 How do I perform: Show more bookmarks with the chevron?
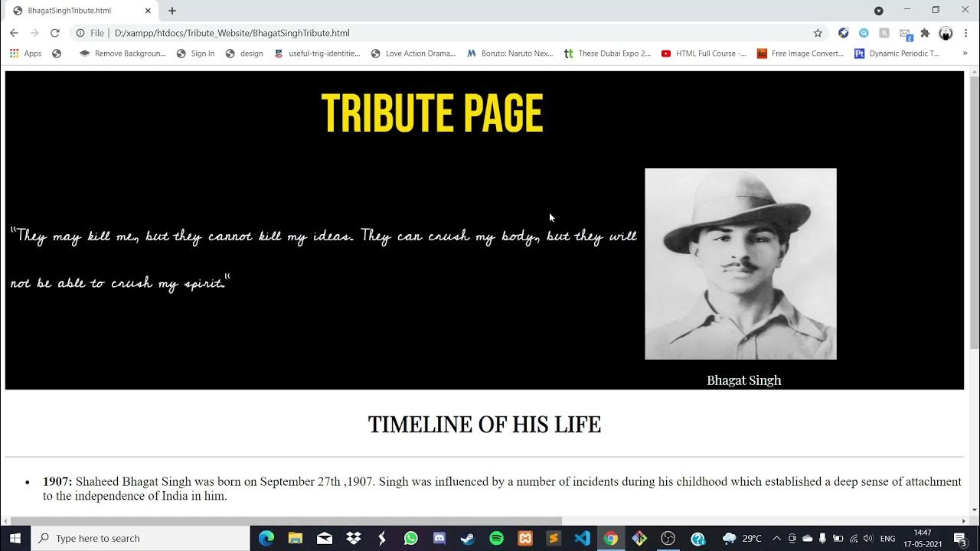(x=965, y=54)
